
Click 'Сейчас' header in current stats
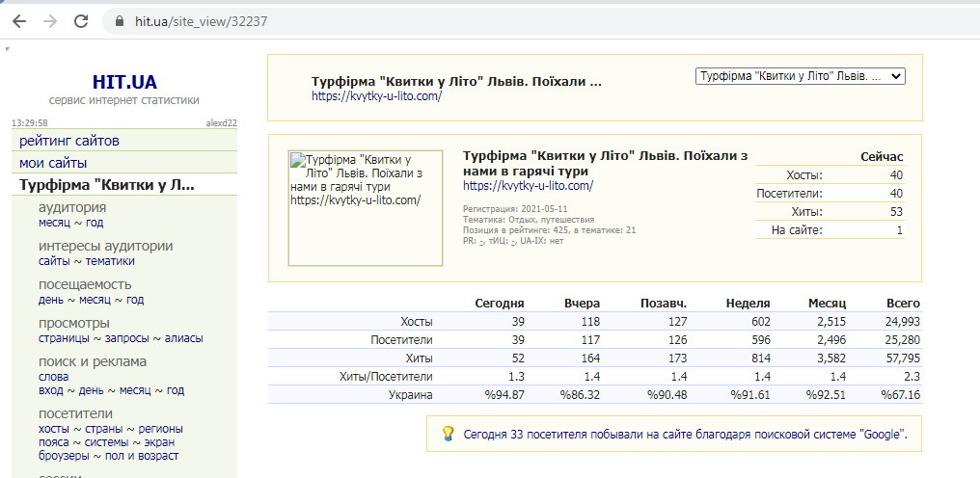[882, 157]
